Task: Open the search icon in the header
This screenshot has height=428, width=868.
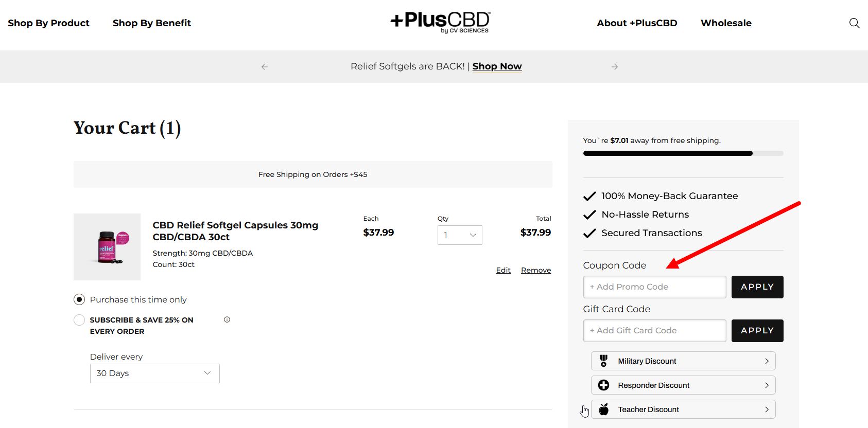Action: pos(854,23)
